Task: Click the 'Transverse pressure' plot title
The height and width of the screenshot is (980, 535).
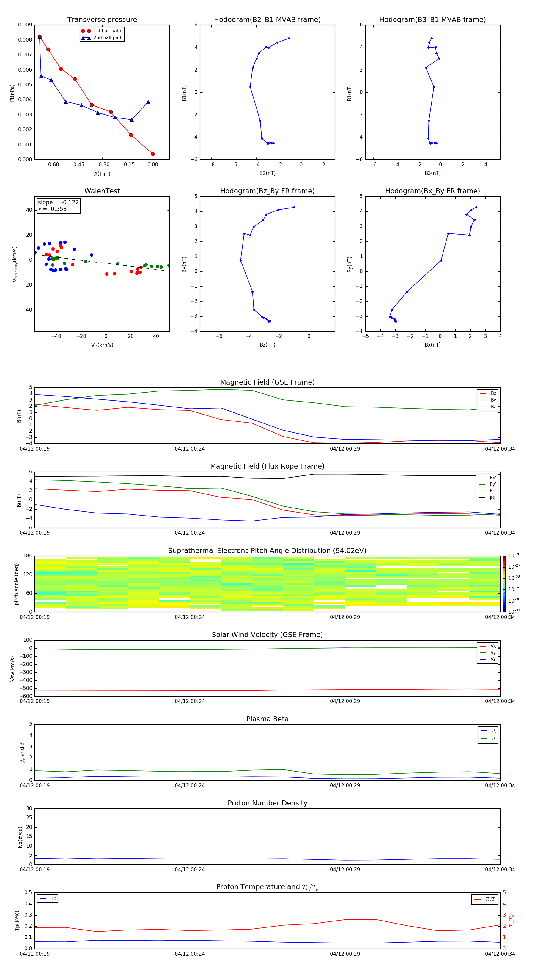Action: [102, 20]
